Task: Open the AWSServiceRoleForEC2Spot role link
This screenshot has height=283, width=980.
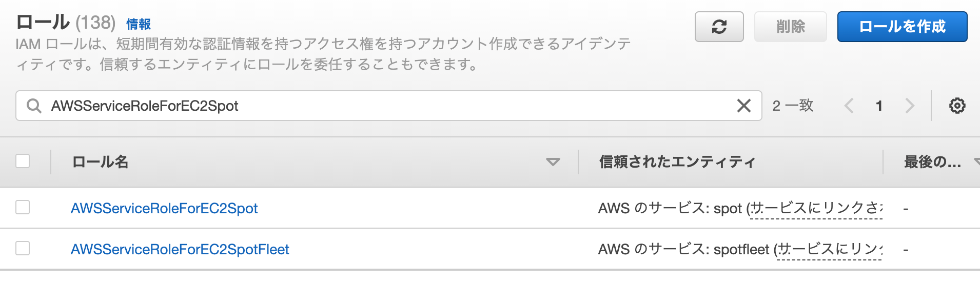Action: 164,208
